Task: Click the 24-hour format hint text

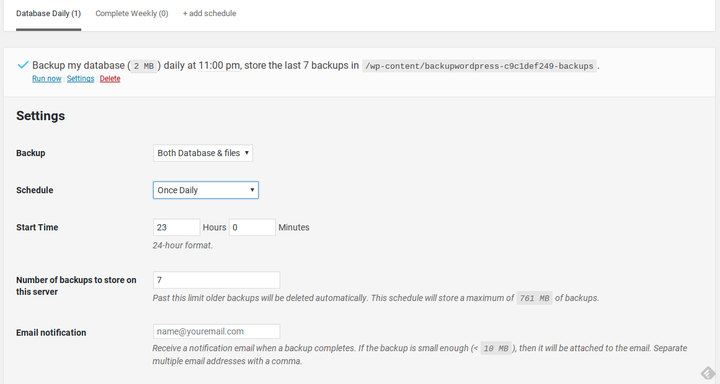Action: 182,245
